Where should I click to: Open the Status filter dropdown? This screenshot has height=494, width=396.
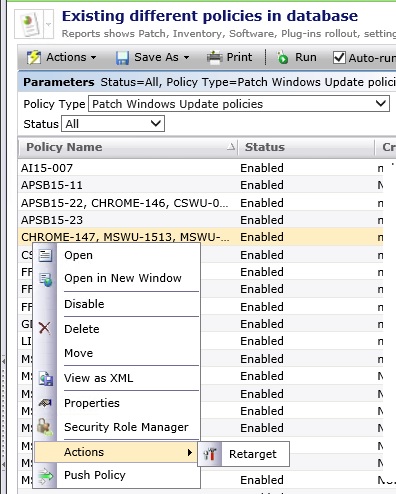(113, 124)
